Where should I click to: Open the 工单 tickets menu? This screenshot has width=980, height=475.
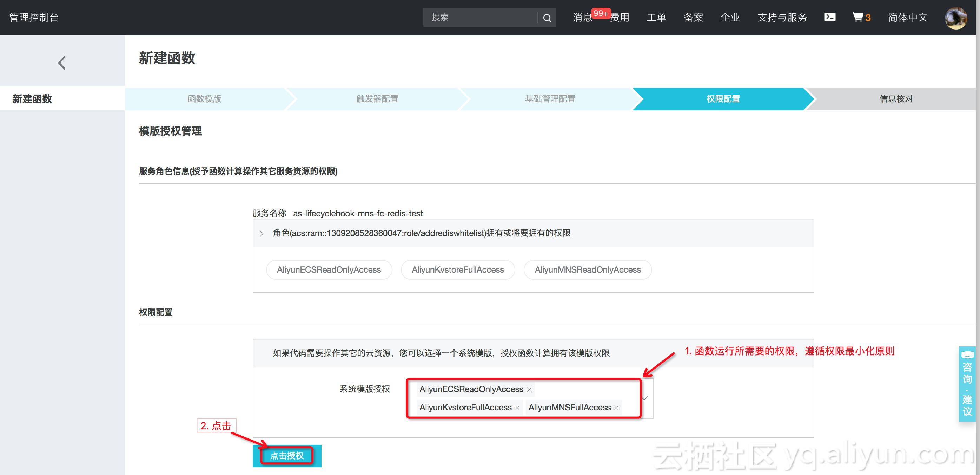tap(656, 18)
